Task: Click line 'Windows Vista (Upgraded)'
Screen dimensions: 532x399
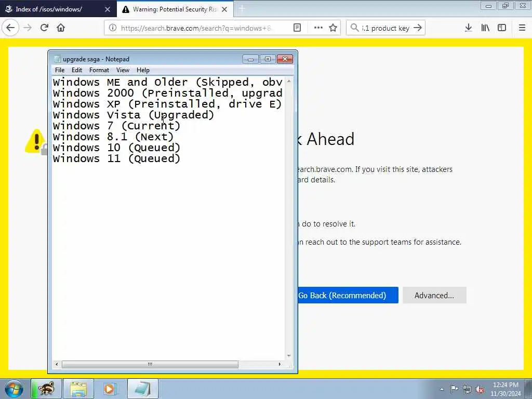Action: [x=134, y=115]
